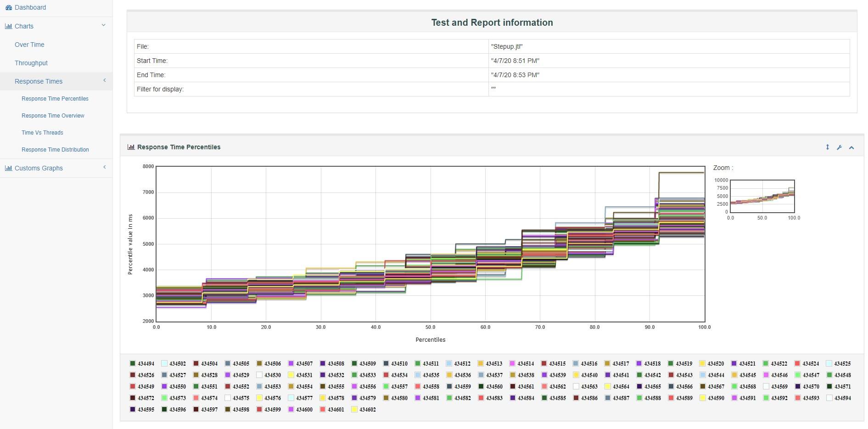Click the chart icon in the Response Time Percentiles header
Screen dimensions: 868x429
[131, 147]
